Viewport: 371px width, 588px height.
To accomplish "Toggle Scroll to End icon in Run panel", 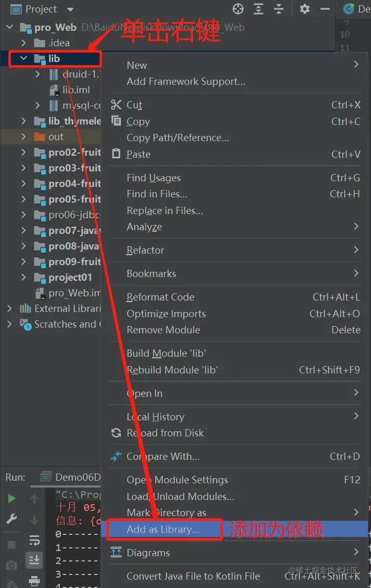I will point(34,560).
